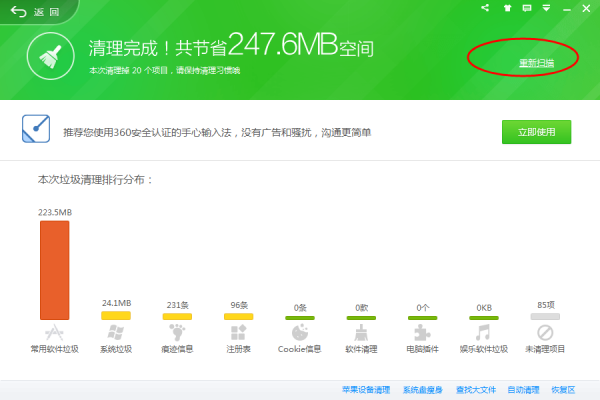600x400 pixels.
Task: Select the 常用软件垃圾 category icon
Action: pyautogui.click(x=54, y=332)
